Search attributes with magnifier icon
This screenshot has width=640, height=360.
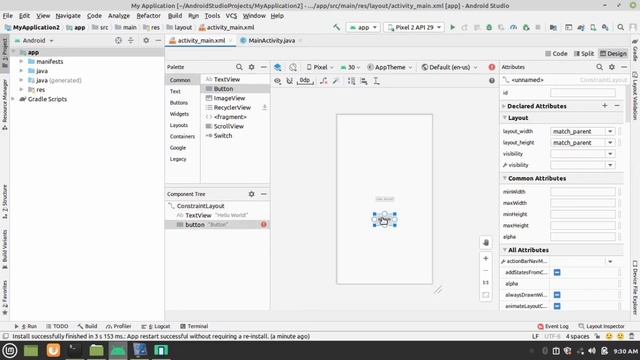[599, 67]
